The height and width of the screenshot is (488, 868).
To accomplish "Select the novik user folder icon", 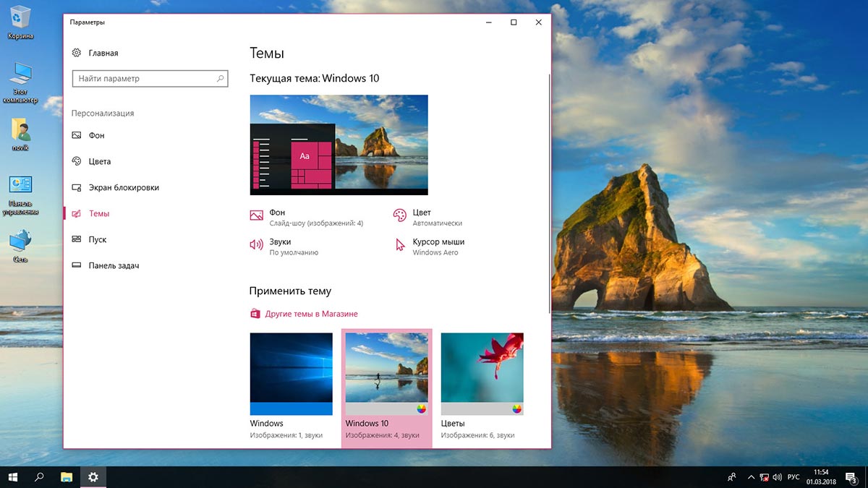I will (x=20, y=134).
